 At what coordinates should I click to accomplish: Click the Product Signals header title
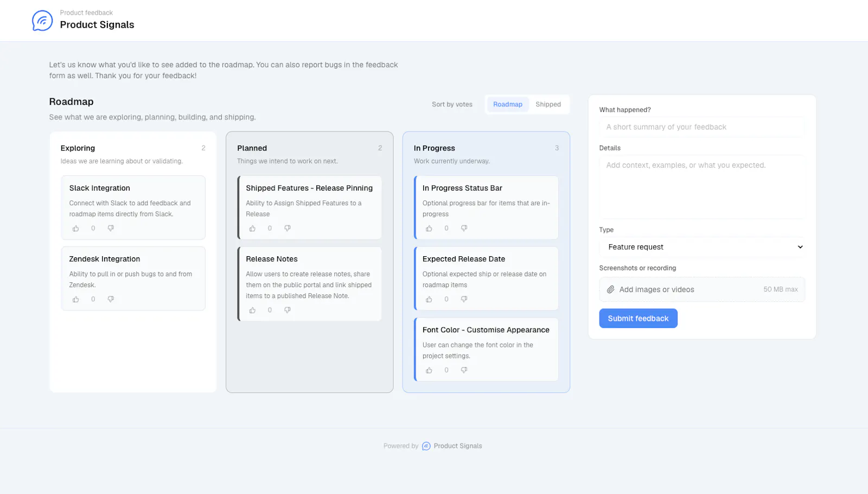click(97, 25)
